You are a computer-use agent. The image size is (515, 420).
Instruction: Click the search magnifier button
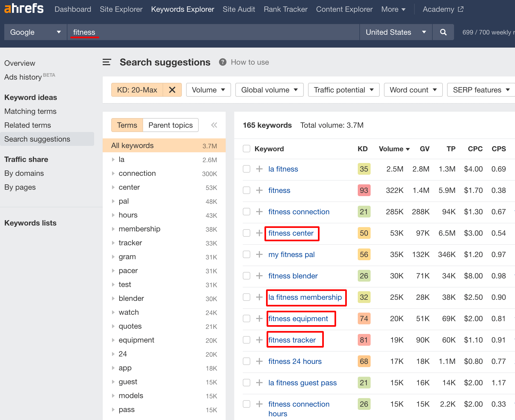(x=443, y=32)
